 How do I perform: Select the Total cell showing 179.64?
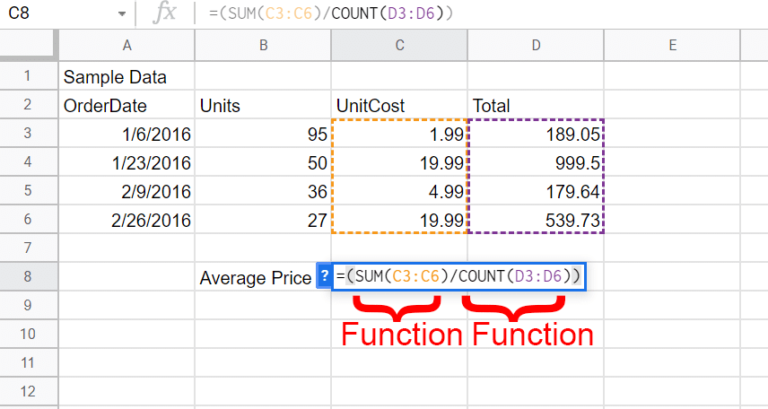tap(536, 191)
